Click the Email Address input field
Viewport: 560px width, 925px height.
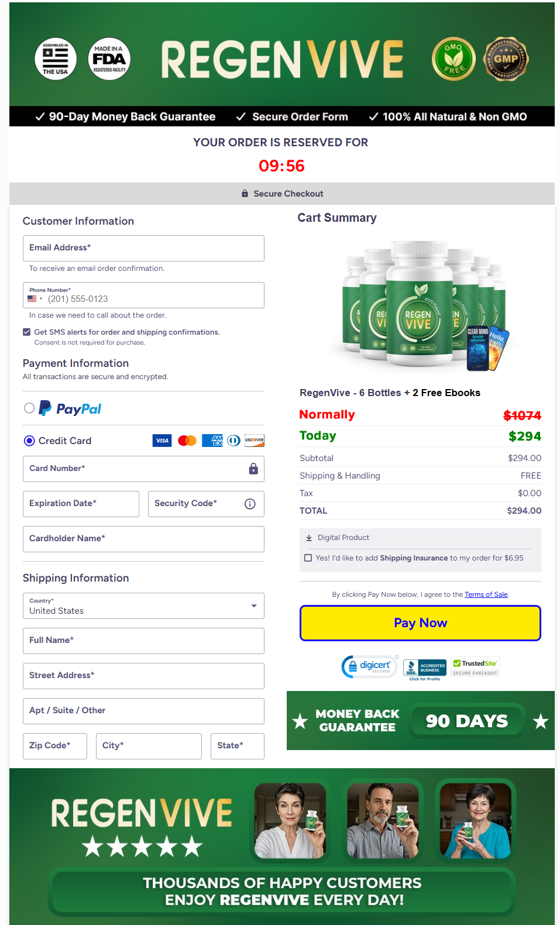[143, 248]
